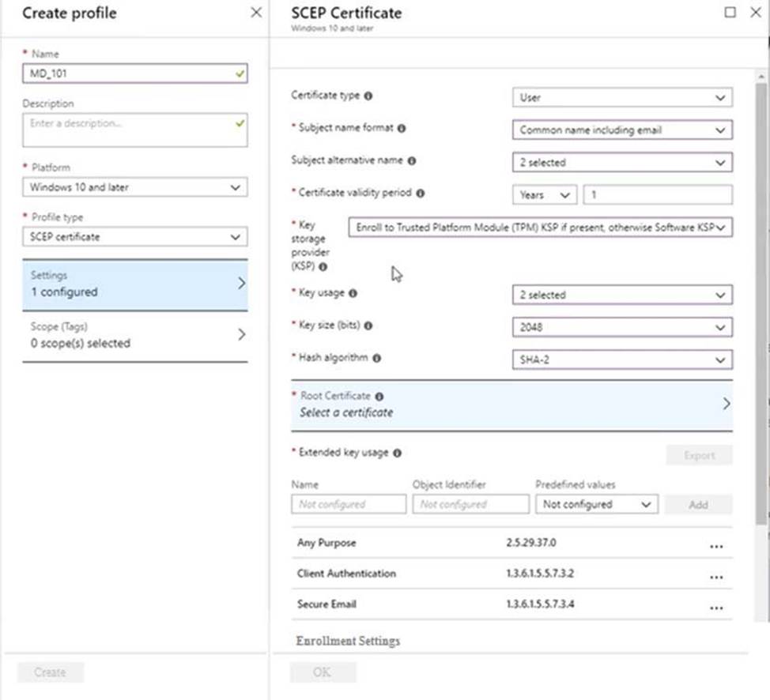Click into the Description text field
770x700 pixels.
pos(134,130)
